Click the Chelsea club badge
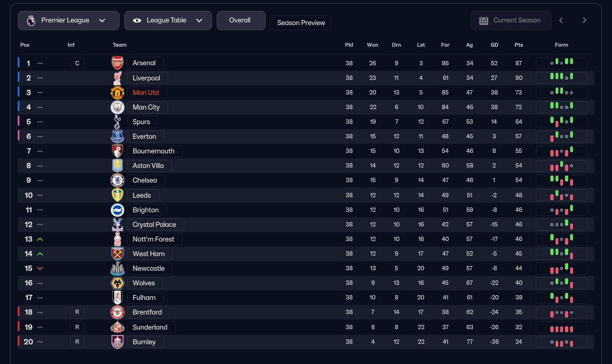This screenshot has width=612, height=364. point(117,180)
